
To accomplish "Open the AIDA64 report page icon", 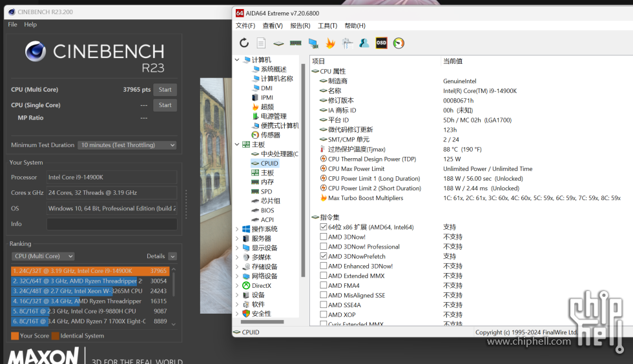I will 261,43.
